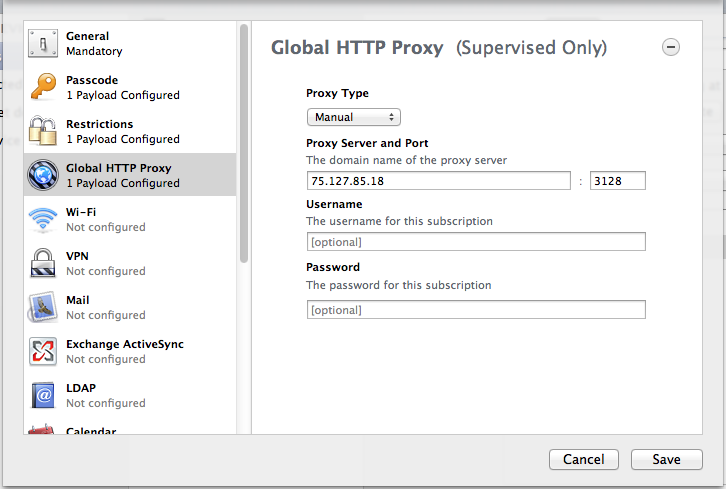Click the payload list scrollbar
The image size is (726, 489).
click(x=244, y=144)
